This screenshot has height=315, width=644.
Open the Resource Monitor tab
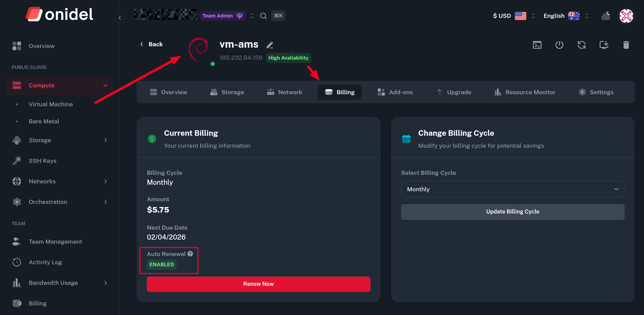[525, 92]
